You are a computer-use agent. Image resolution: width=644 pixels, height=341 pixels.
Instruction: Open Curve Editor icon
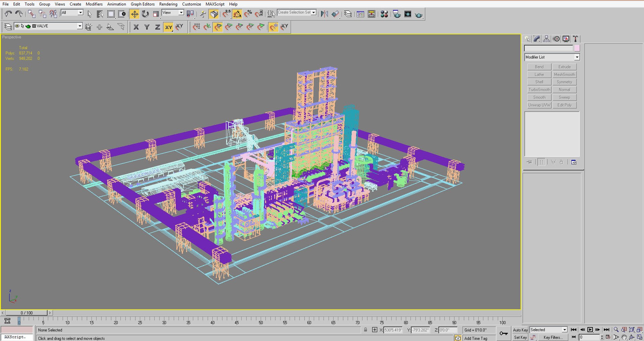click(361, 14)
